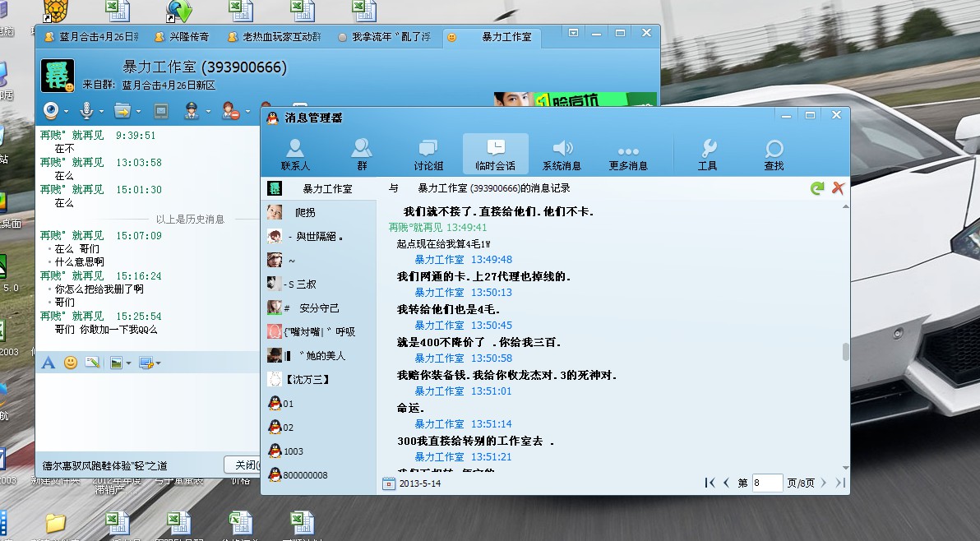Image resolution: width=980 pixels, height=541 pixels.
Task: Select contact 爬拐 in the list
Action: pyautogui.click(x=304, y=212)
